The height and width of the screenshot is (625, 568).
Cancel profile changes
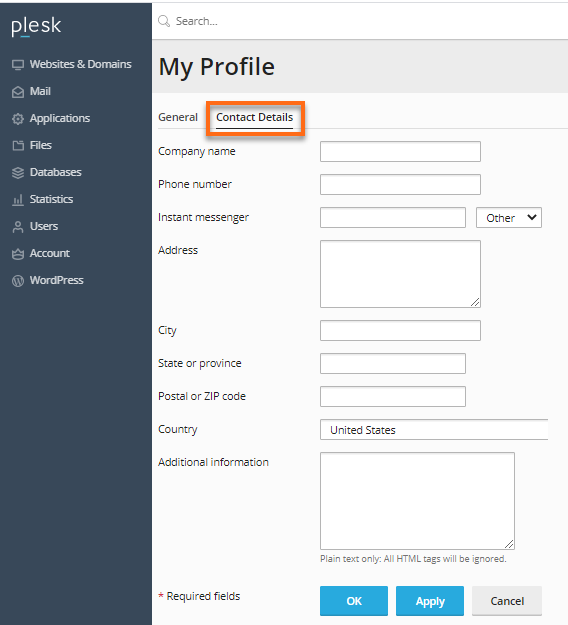click(x=507, y=601)
